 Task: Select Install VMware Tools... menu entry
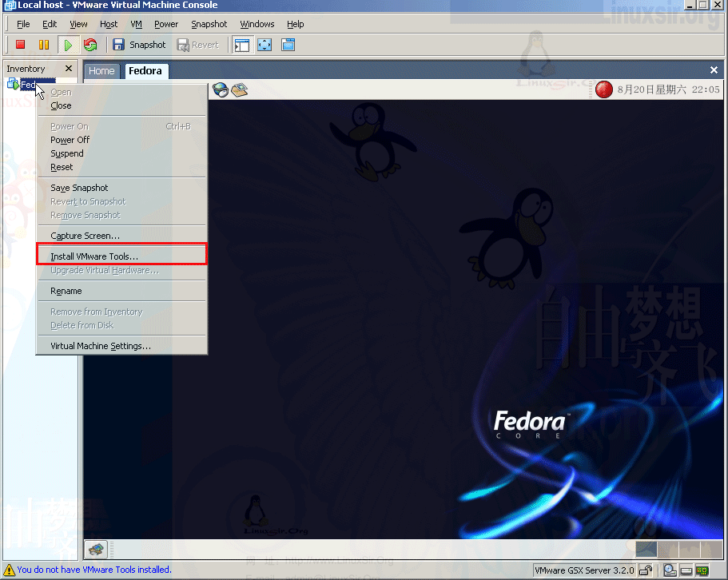[x=121, y=256]
